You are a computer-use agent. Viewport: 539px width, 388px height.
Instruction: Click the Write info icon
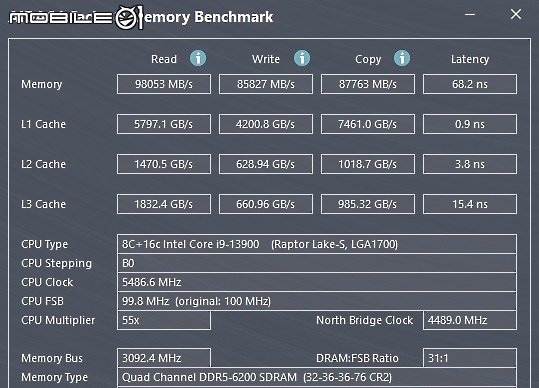pyautogui.click(x=302, y=58)
